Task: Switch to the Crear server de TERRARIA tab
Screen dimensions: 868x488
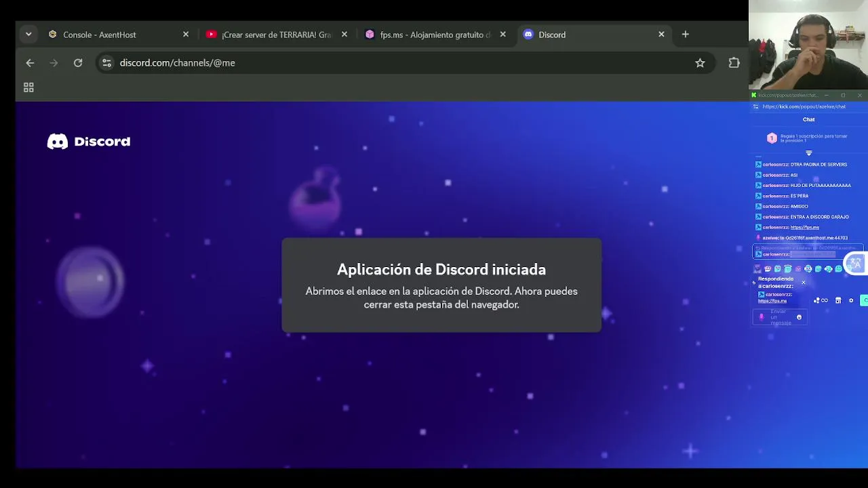Action: tap(277, 35)
